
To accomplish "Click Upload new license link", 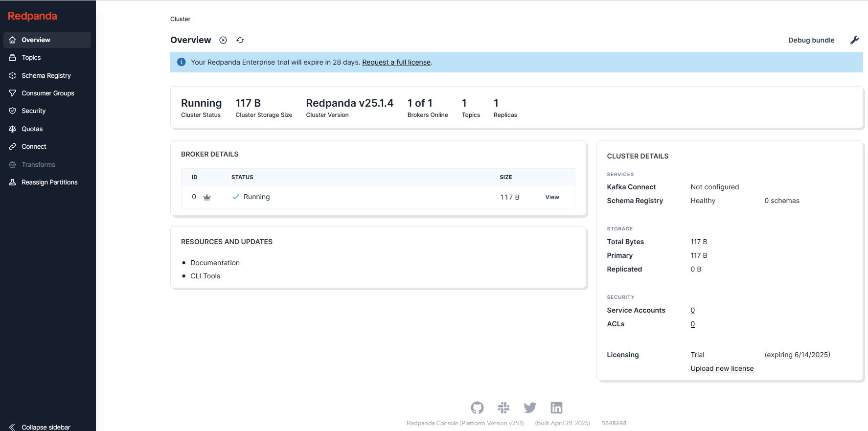I will 722,368.
